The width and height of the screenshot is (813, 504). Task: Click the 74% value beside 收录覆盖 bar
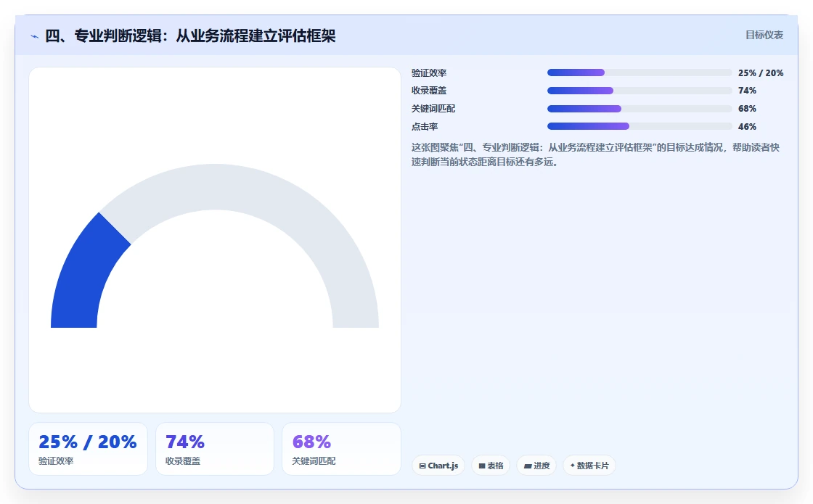tap(747, 91)
